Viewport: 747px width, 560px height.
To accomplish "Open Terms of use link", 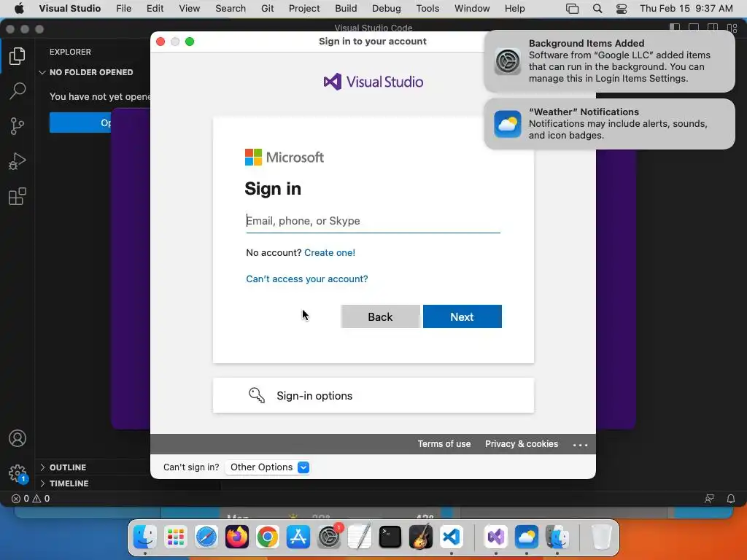I will pyautogui.click(x=444, y=444).
